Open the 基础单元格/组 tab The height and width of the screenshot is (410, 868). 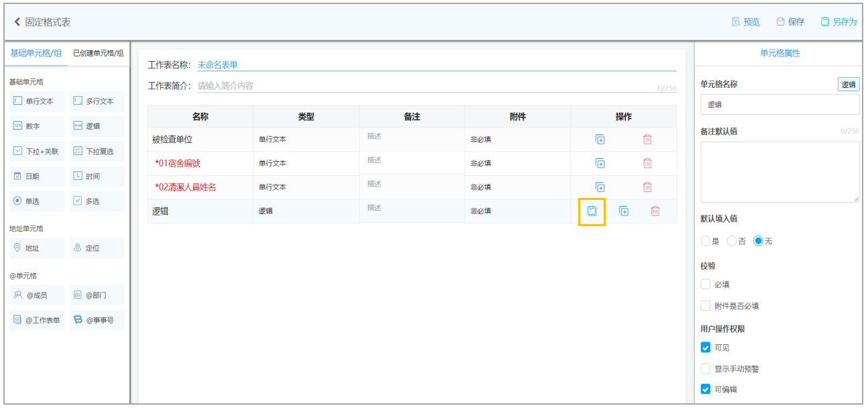36,53
